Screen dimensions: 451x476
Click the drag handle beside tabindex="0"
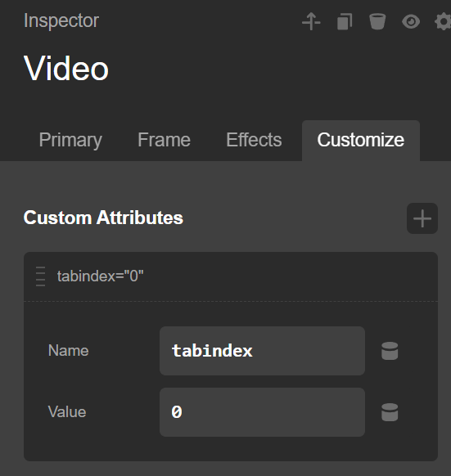40,276
